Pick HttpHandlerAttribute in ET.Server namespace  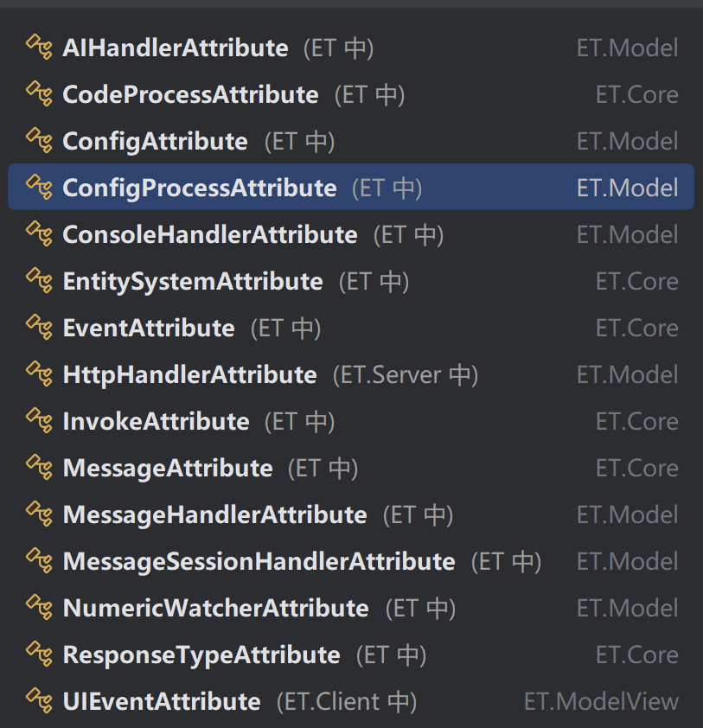pyautogui.click(x=190, y=374)
